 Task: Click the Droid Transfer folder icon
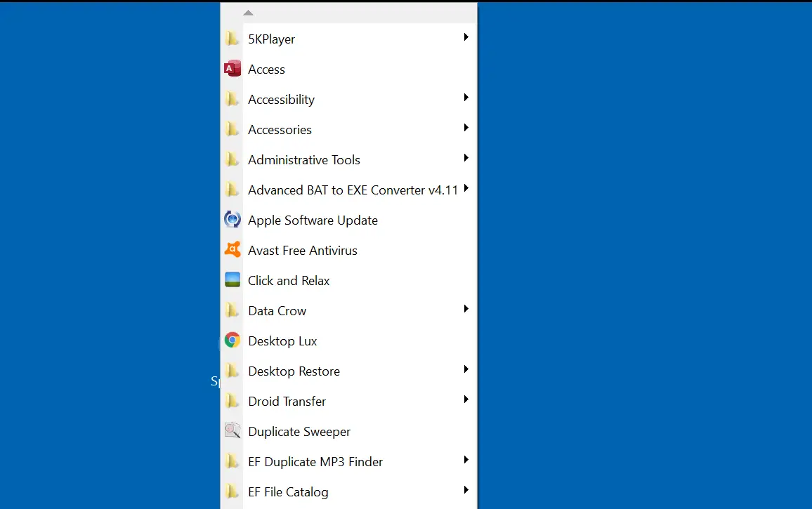[232, 401]
